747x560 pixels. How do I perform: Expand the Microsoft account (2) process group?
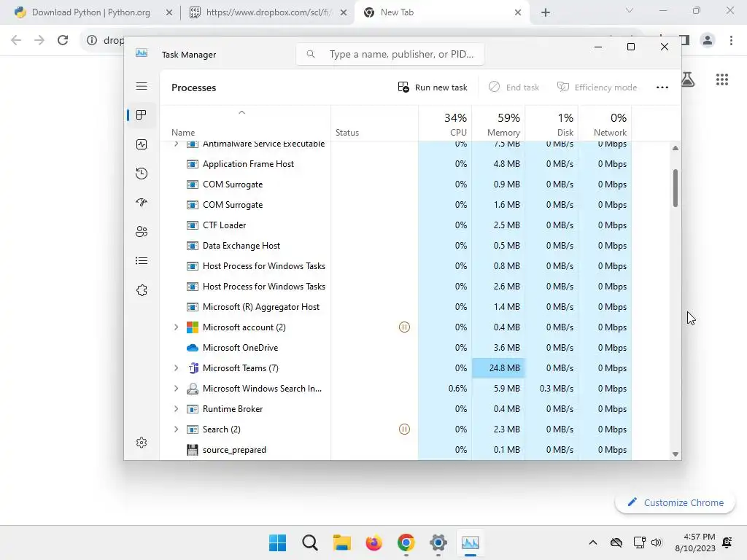[x=177, y=327]
